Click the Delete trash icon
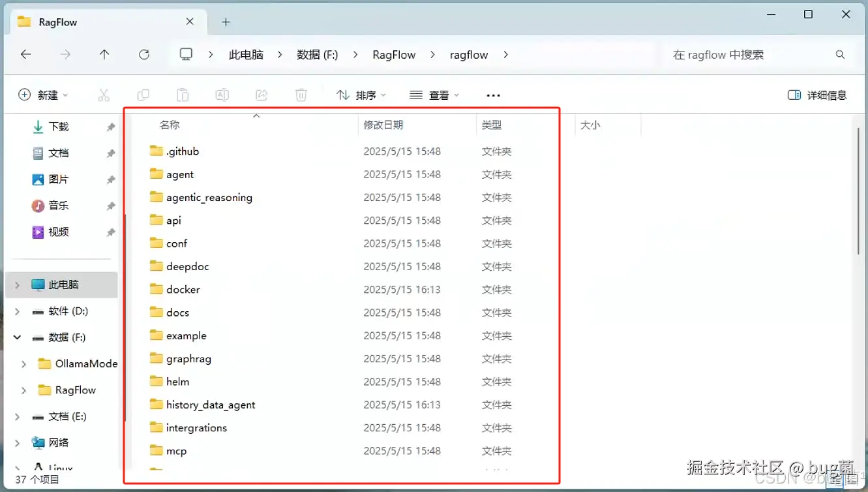Image resolution: width=868 pixels, height=492 pixels. 301,95
